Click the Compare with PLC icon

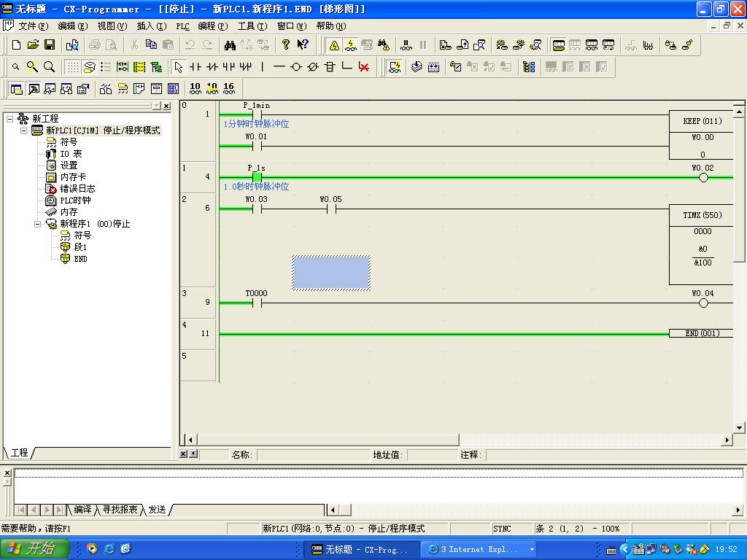tap(479, 44)
